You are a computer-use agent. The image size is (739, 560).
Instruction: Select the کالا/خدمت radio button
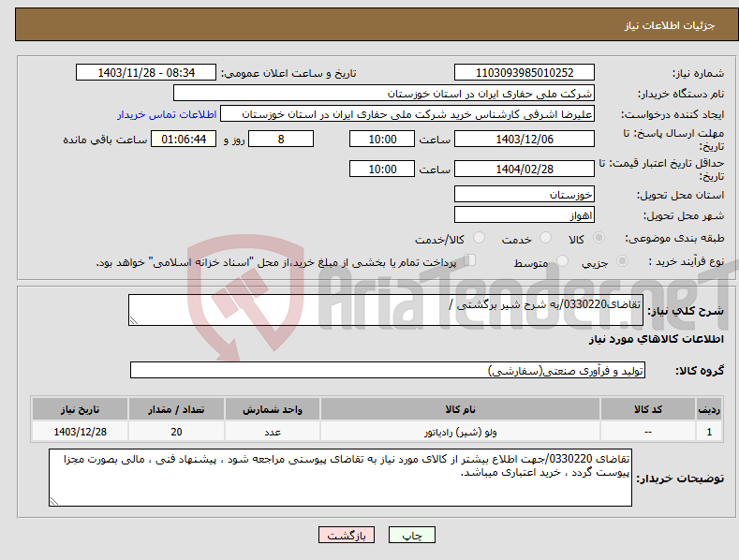pos(479,238)
